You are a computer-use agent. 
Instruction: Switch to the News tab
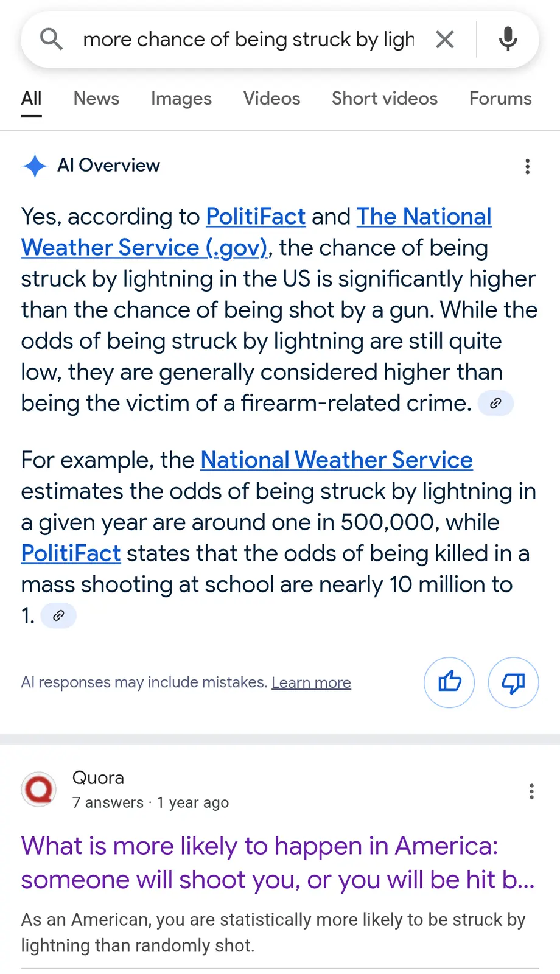(96, 99)
